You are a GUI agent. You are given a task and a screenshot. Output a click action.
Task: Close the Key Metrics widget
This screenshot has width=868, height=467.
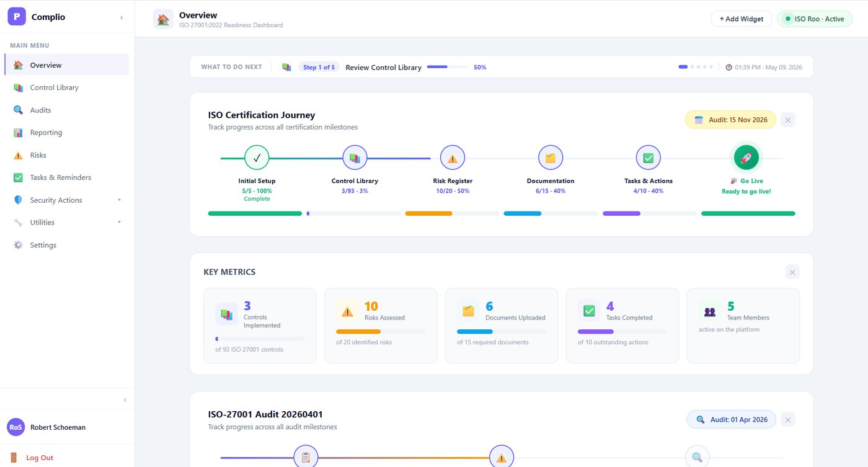[x=792, y=272]
